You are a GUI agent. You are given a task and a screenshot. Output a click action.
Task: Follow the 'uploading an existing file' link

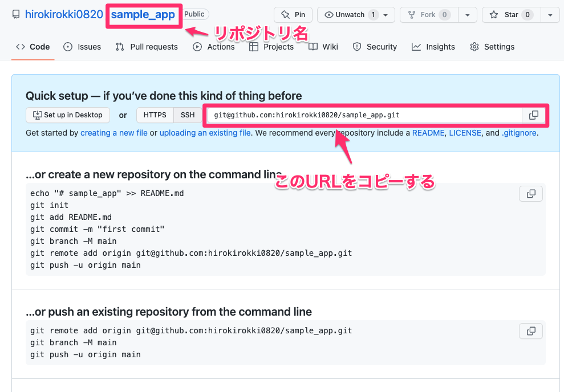(205, 133)
